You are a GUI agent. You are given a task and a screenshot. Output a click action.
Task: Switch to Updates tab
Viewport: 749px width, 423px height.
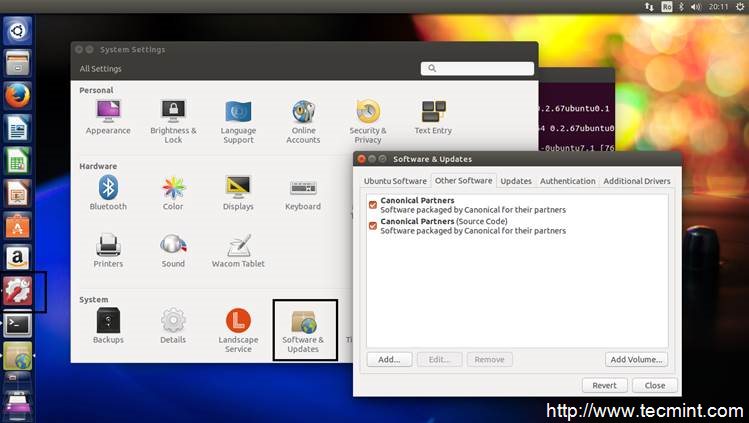[516, 181]
